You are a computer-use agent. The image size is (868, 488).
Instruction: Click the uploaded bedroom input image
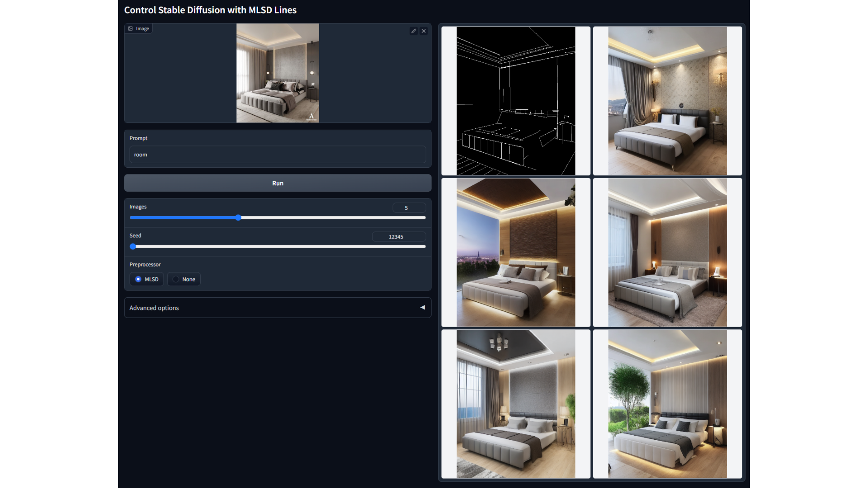(x=278, y=73)
